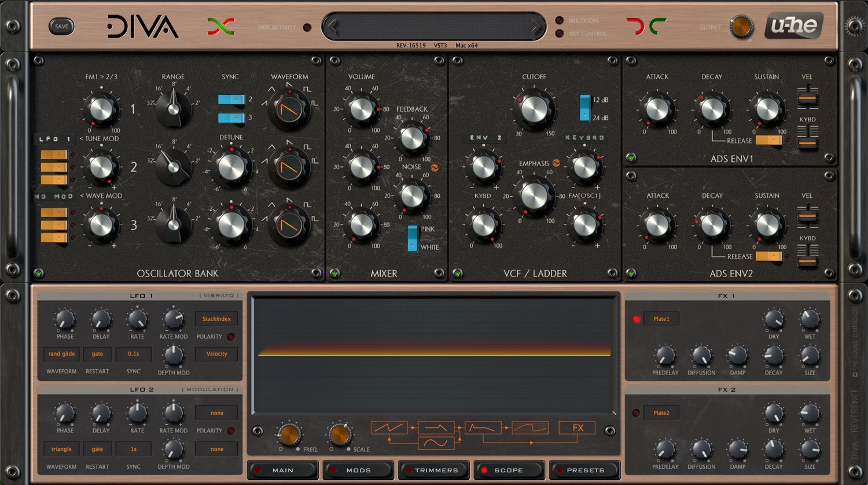The height and width of the screenshot is (485, 868).
Task: Click the LFO 1 Phase knob
Action: (65, 319)
